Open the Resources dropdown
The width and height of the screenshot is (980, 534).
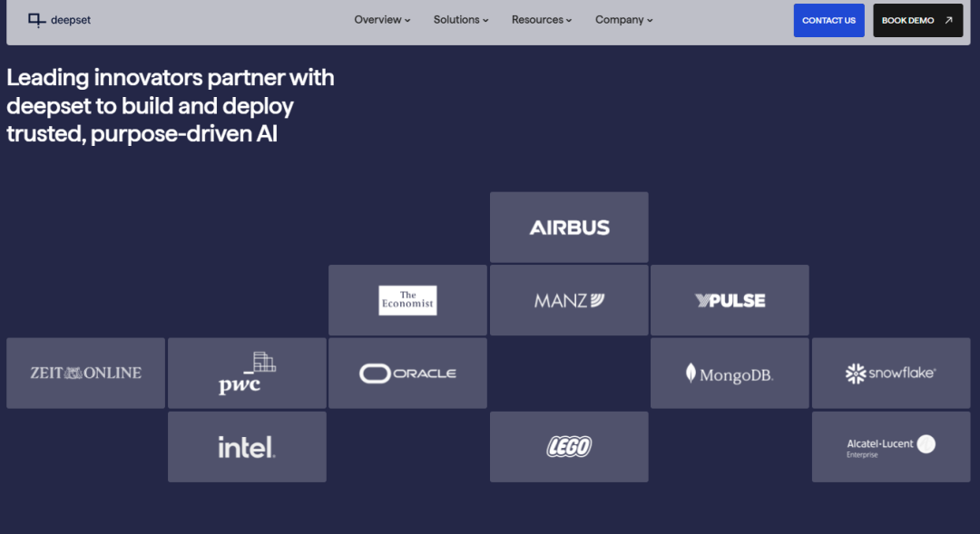(541, 20)
